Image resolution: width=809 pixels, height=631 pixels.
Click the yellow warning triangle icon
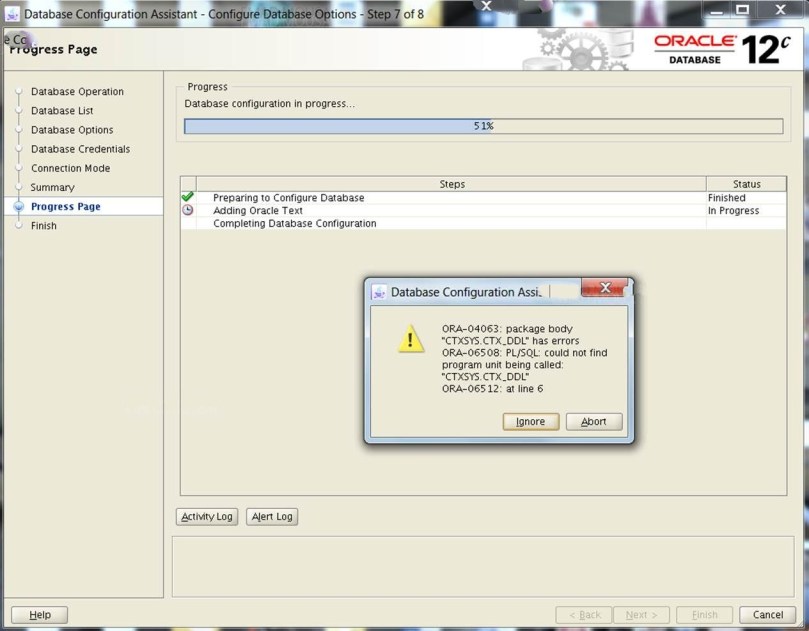[411, 340]
